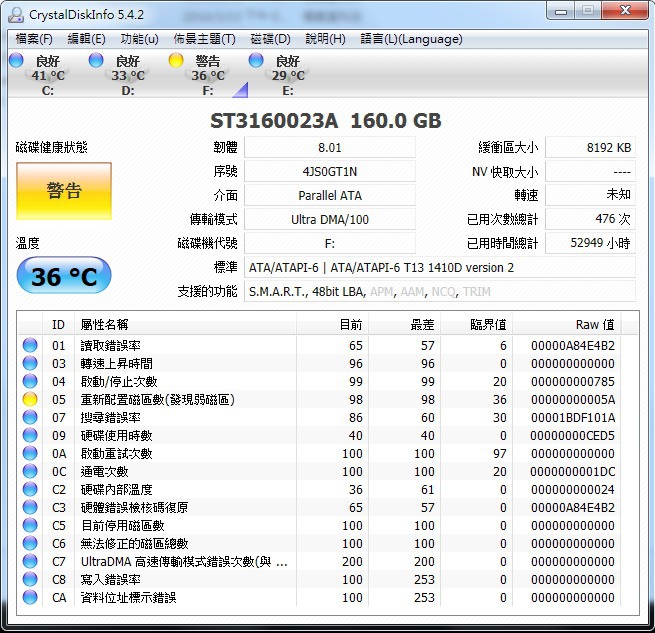
Task: Click the 臨界值 column header
Action: (477, 324)
